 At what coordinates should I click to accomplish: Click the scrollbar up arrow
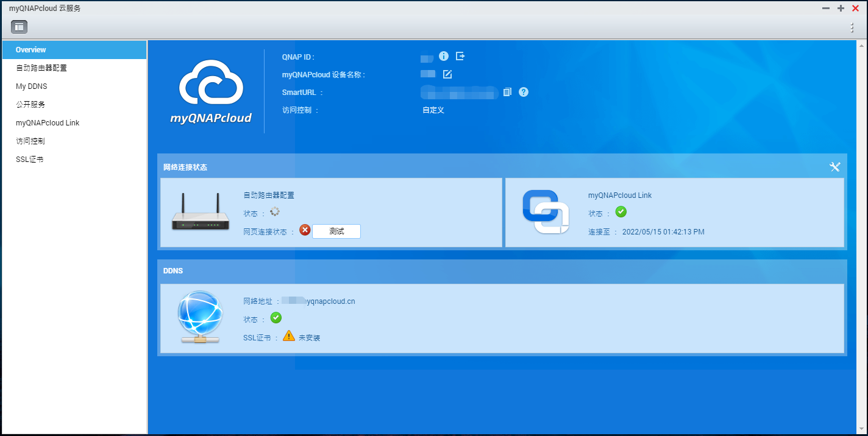[862, 46]
